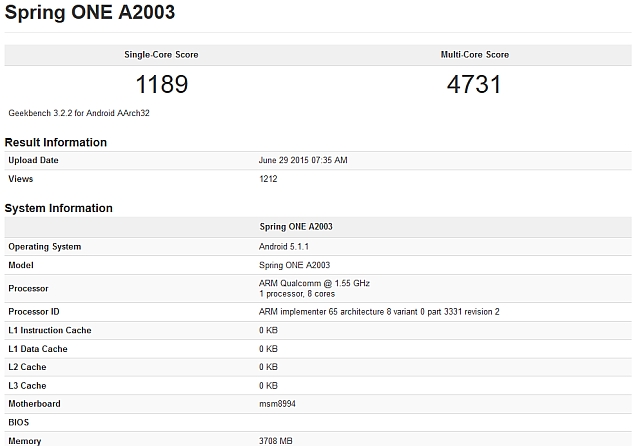Select the Operating System row label
Viewport: 635px width, 446px height.
(x=45, y=246)
